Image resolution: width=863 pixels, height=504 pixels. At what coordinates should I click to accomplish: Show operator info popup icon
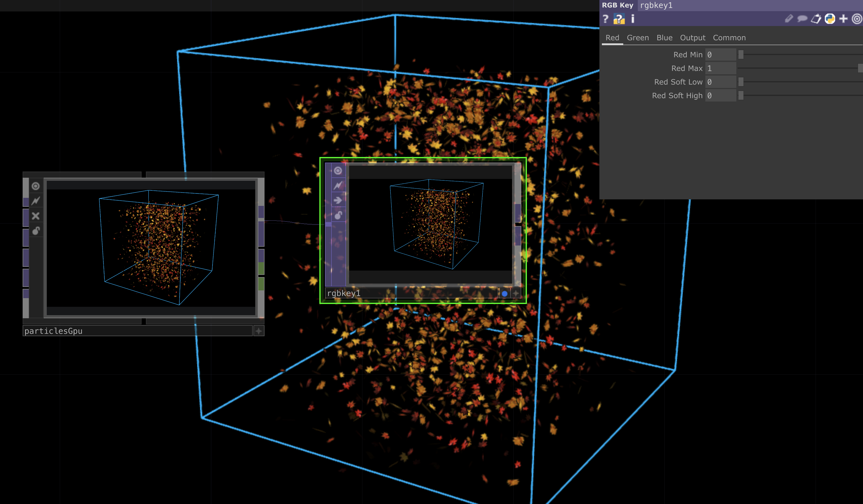coord(633,19)
